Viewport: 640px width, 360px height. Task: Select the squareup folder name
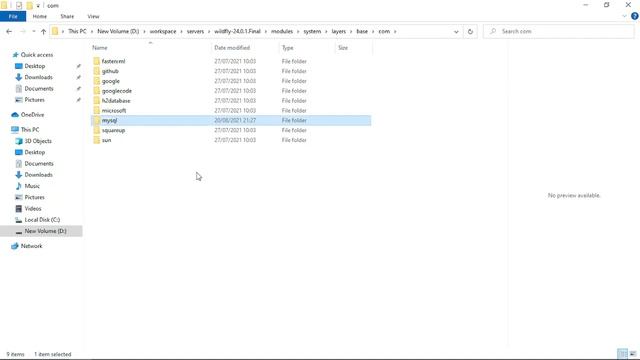pyautogui.click(x=113, y=130)
